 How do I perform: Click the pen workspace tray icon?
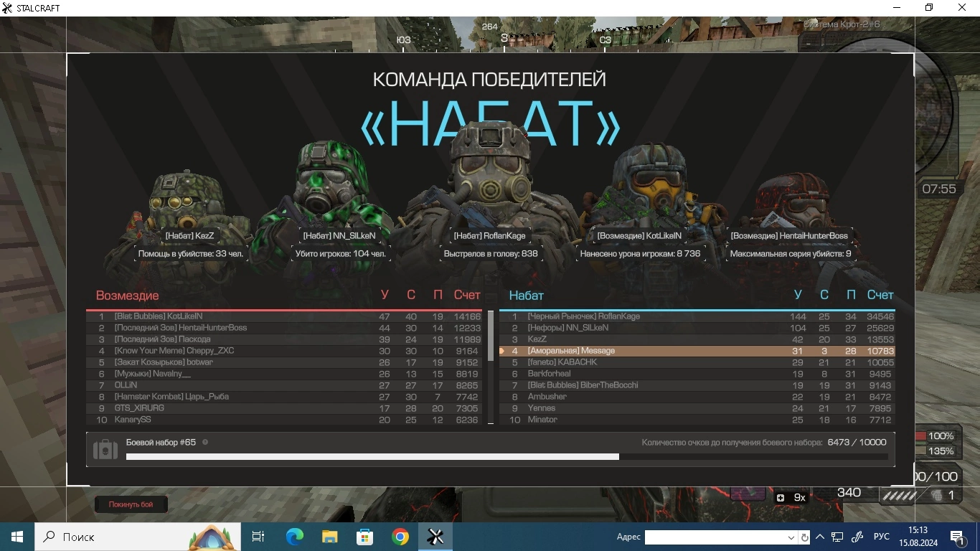pyautogui.click(x=857, y=537)
